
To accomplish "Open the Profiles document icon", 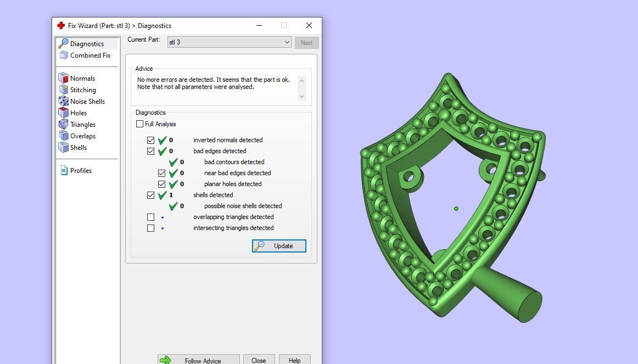I will pos(64,170).
